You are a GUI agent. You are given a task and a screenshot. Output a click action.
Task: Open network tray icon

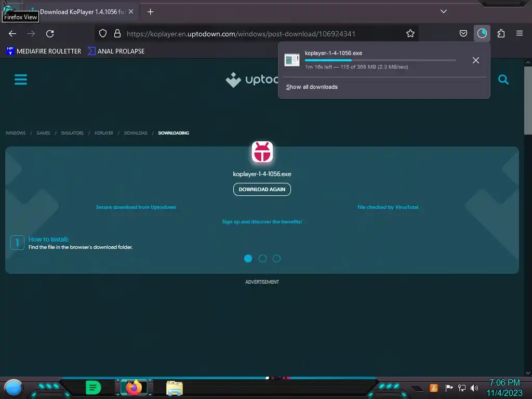pyautogui.click(x=462, y=388)
